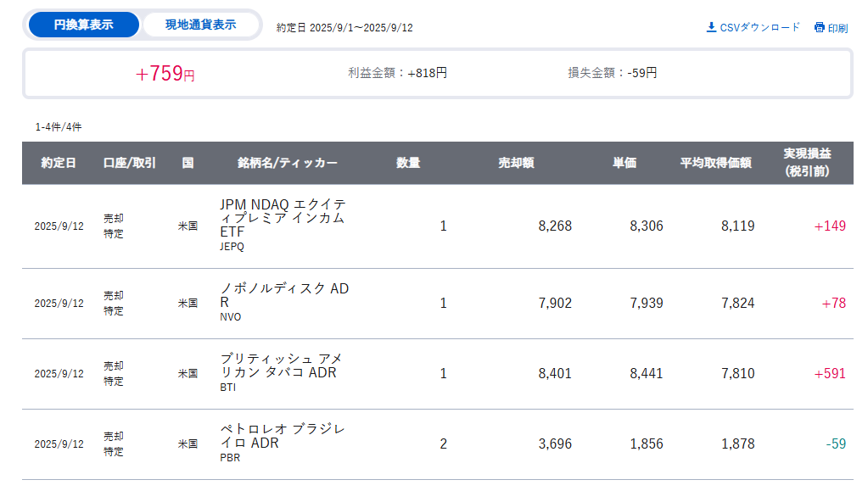The height and width of the screenshot is (491, 868).
Task: Click the 平均取得価額 column header
Action: 715,163
